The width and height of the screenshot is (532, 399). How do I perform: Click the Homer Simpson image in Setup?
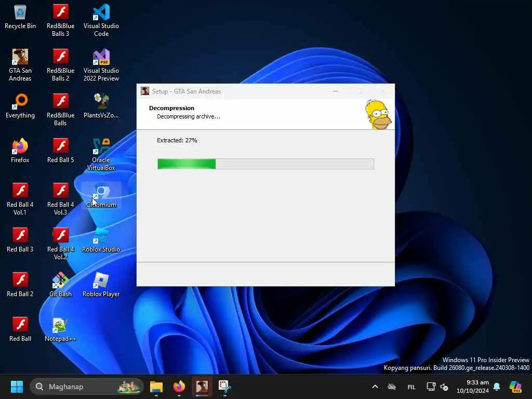[378, 115]
